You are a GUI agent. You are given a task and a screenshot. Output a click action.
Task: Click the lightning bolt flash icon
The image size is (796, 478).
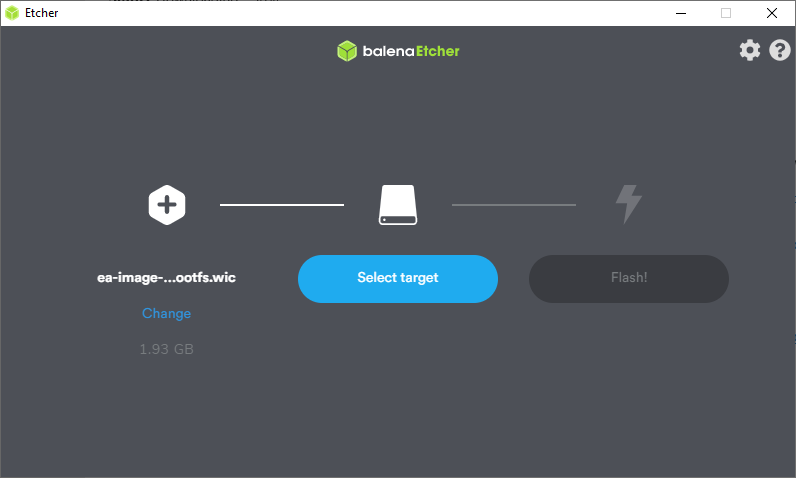tap(628, 204)
